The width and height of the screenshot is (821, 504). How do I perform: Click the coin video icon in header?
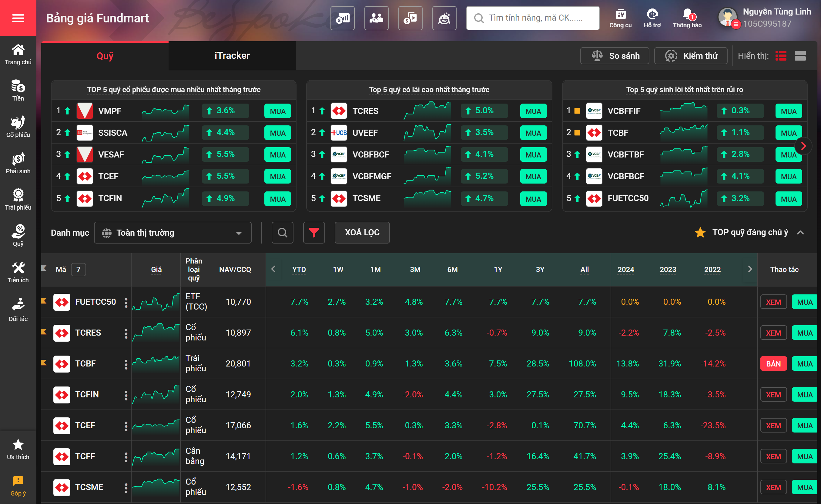pyautogui.click(x=410, y=18)
